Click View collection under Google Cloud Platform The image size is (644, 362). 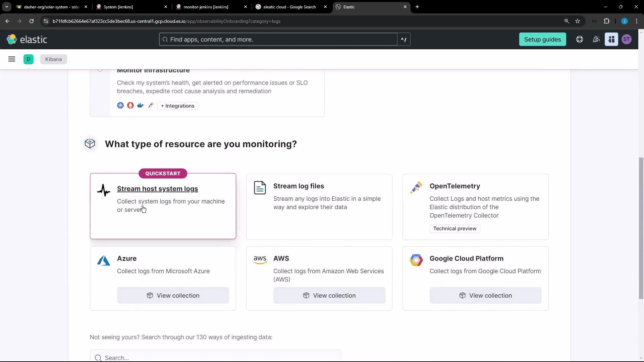click(x=486, y=295)
